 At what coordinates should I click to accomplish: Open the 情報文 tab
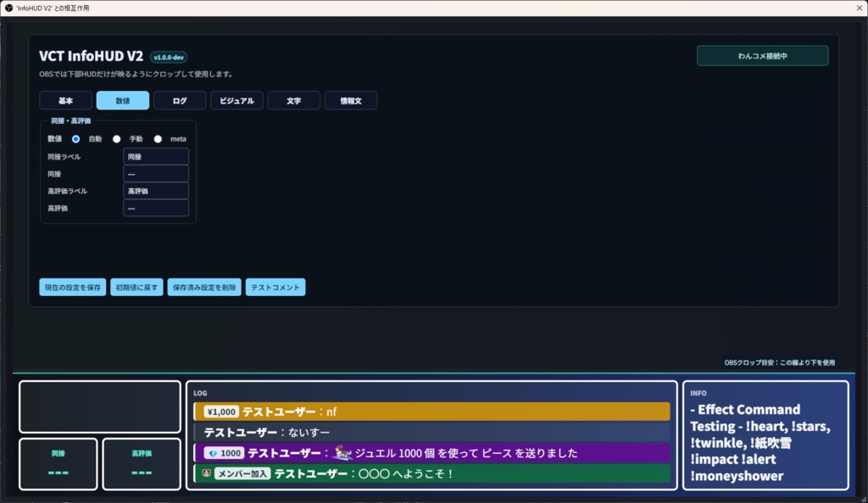[350, 100]
